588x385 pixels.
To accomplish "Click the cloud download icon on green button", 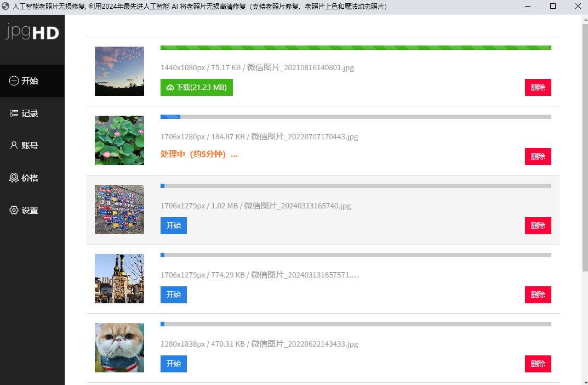I will coord(170,87).
